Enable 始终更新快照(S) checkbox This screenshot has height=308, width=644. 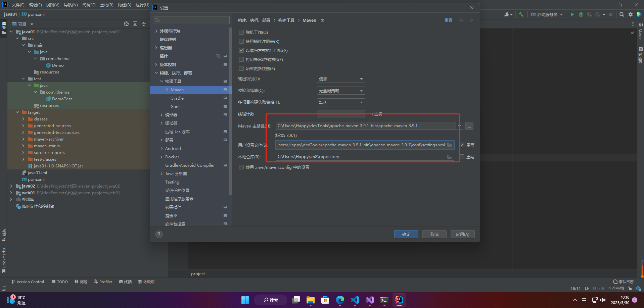[241, 68]
